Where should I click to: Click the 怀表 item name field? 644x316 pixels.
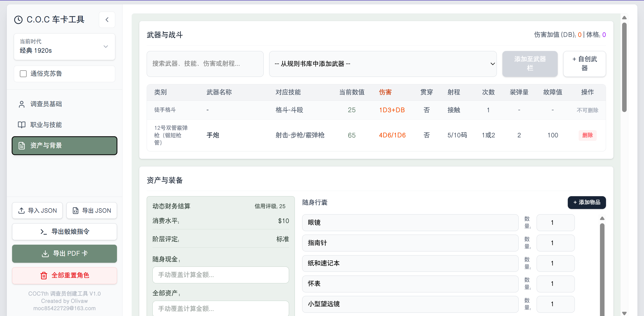tap(410, 284)
